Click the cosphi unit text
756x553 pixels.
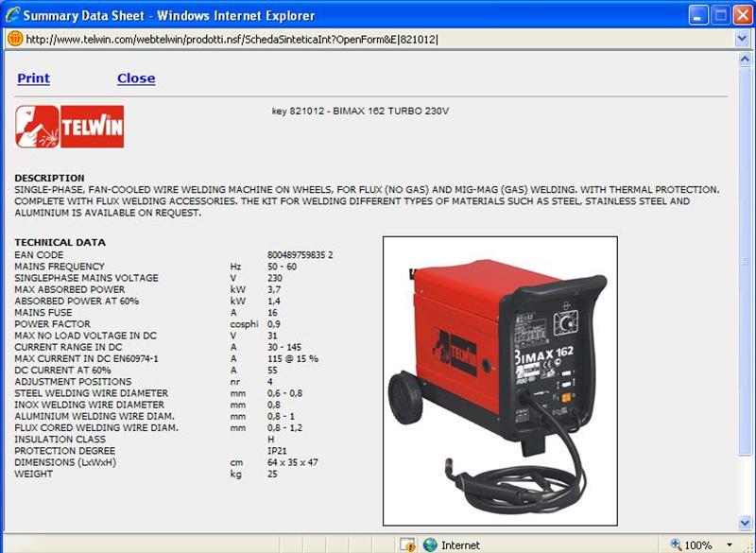point(244,324)
